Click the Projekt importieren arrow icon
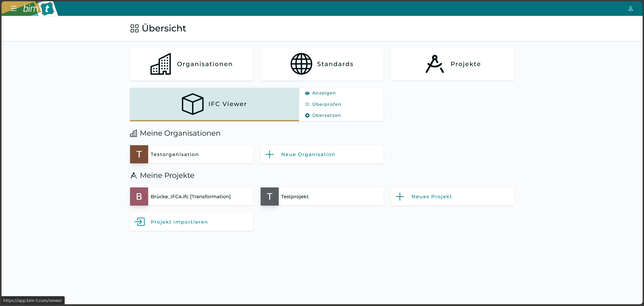The width and height of the screenshot is (644, 306). (140, 222)
